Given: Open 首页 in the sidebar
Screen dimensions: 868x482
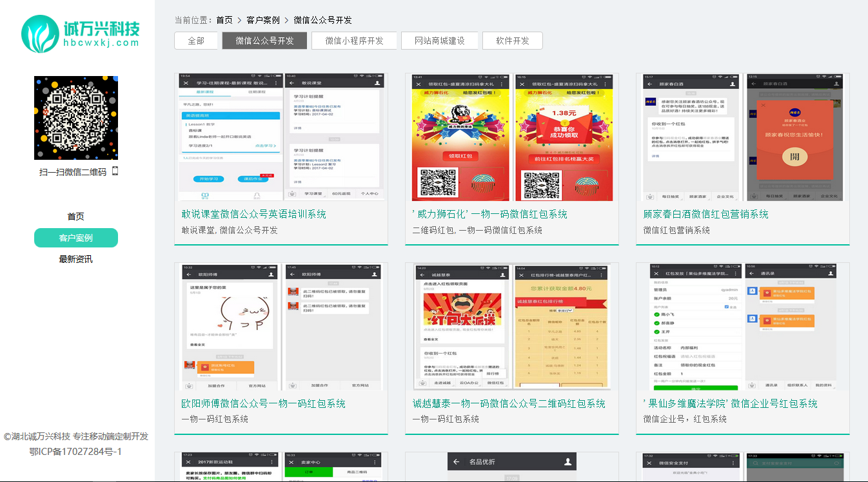Looking at the screenshot, I should [75, 217].
